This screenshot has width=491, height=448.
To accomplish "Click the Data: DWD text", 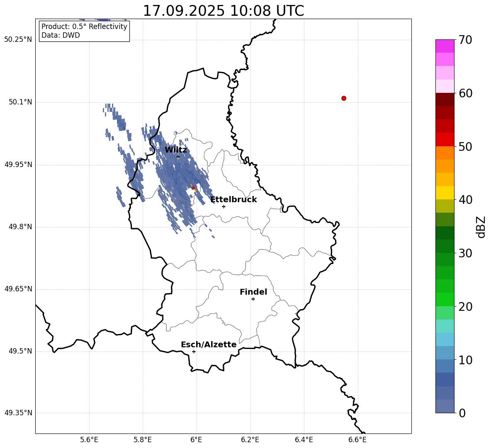I will 61,35.
